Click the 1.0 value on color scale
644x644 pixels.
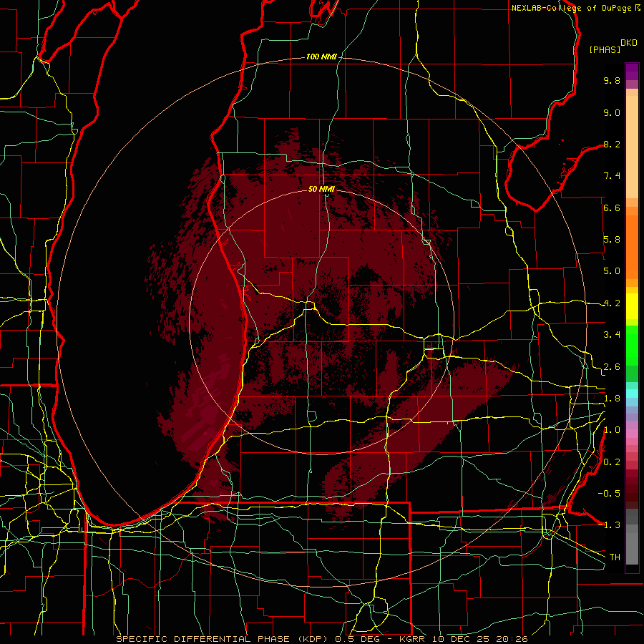(612, 430)
